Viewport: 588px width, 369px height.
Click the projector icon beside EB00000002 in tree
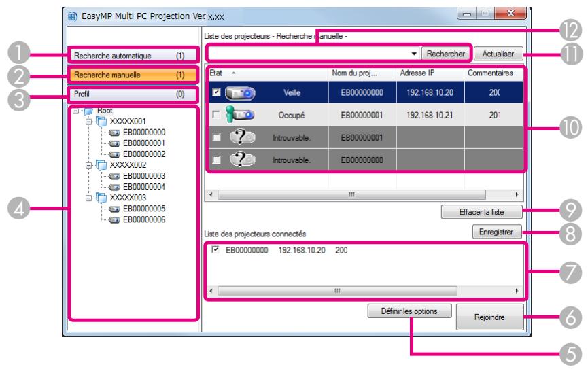tap(114, 154)
